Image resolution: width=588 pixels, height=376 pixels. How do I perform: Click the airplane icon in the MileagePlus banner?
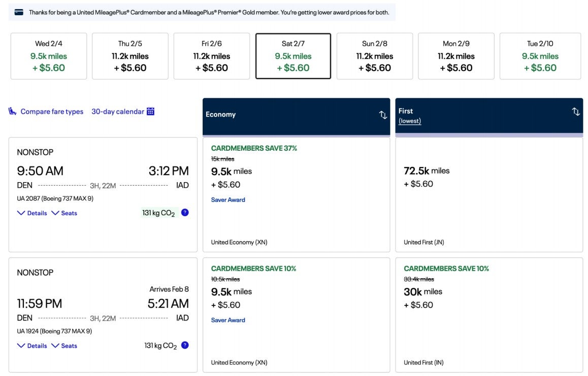click(x=19, y=12)
